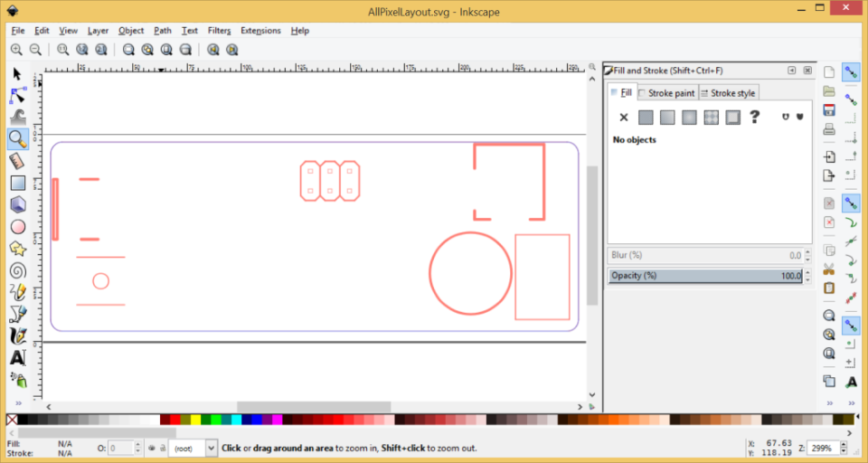Choose Swatch fill button
The image size is (868, 463).
click(x=733, y=118)
